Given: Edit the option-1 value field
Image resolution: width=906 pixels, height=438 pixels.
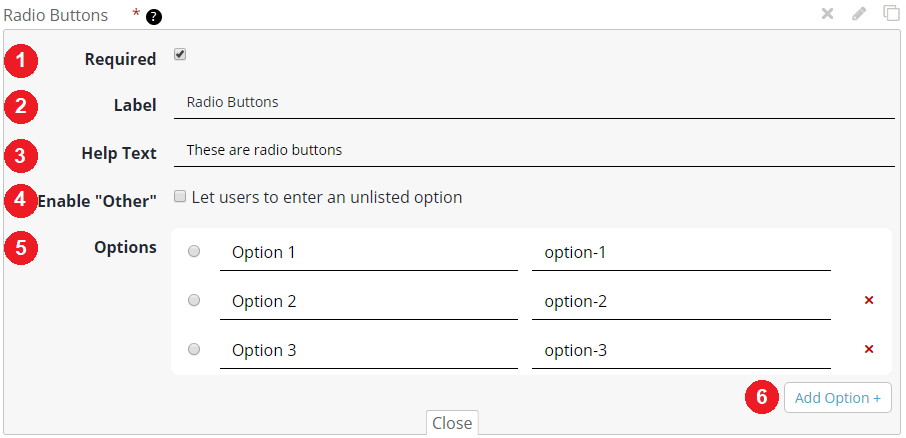Looking at the screenshot, I should 680,253.
